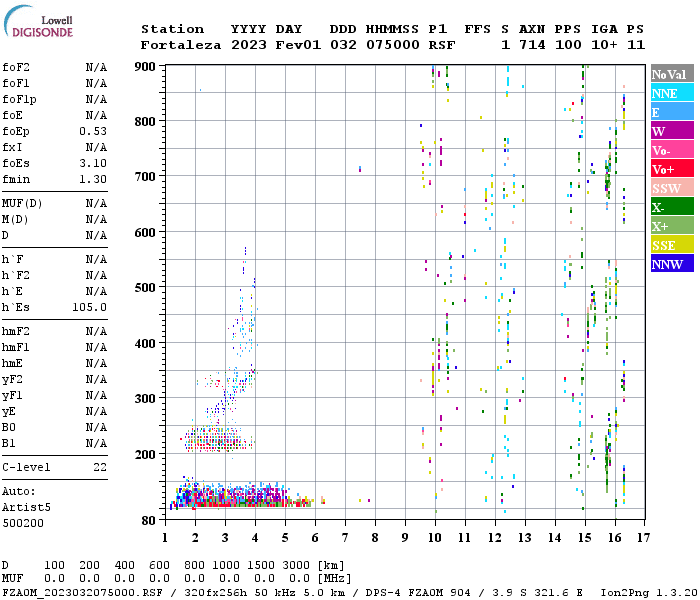The width and height of the screenshot is (700, 600).
Task: Click the hmF2 parameter label
Action: point(16,331)
